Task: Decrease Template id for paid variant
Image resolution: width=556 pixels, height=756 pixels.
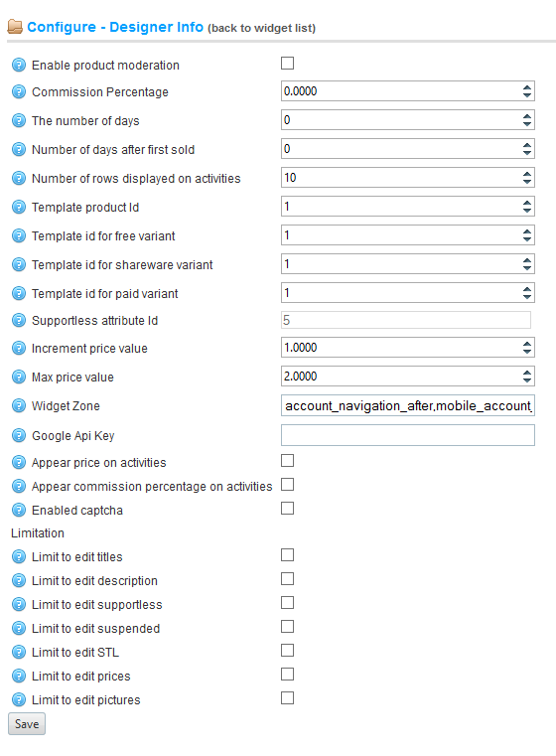Action: point(527,297)
